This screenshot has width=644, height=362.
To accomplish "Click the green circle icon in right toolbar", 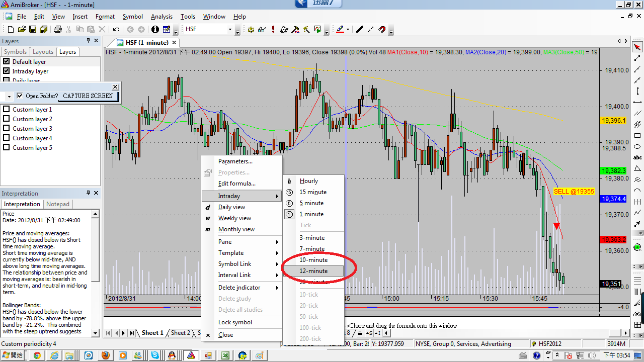I will tap(637, 247).
